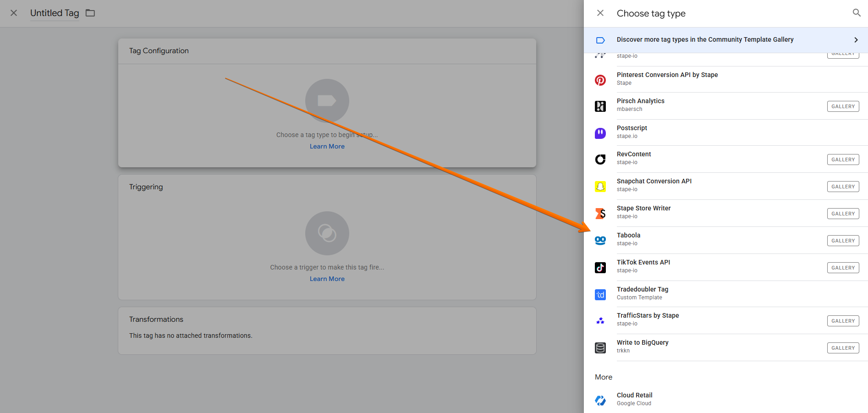Select the Stape Store Writer icon
Viewport: 868px width, 413px height.
pyautogui.click(x=600, y=214)
